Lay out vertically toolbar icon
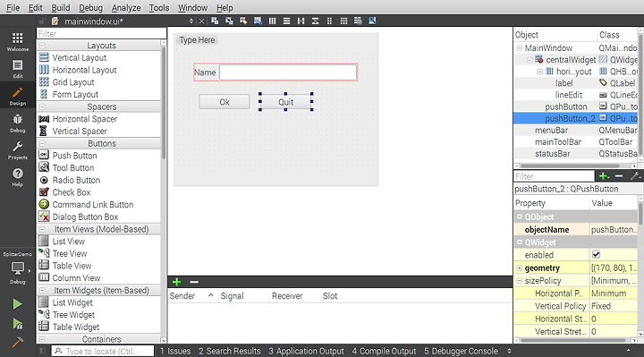644x357 pixels. tap(287, 21)
